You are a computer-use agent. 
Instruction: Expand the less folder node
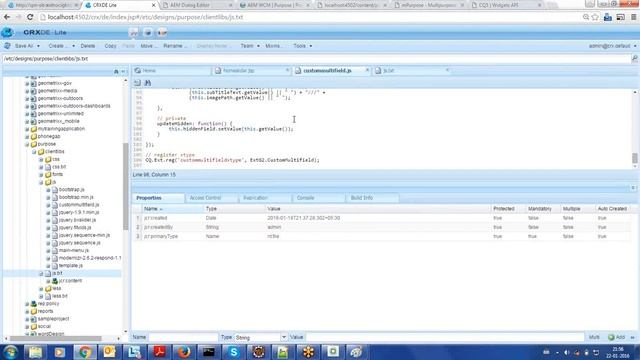tap(41, 289)
